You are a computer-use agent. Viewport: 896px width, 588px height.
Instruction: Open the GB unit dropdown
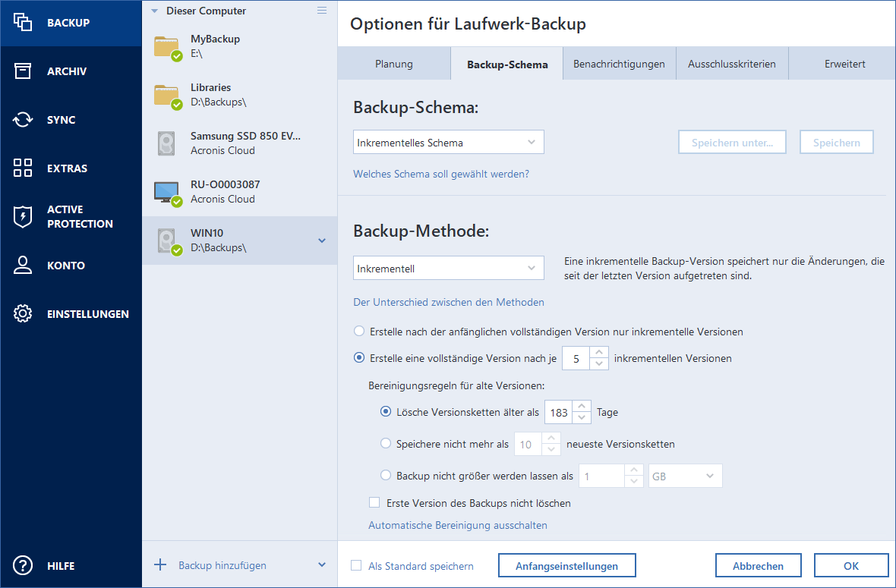click(685, 475)
